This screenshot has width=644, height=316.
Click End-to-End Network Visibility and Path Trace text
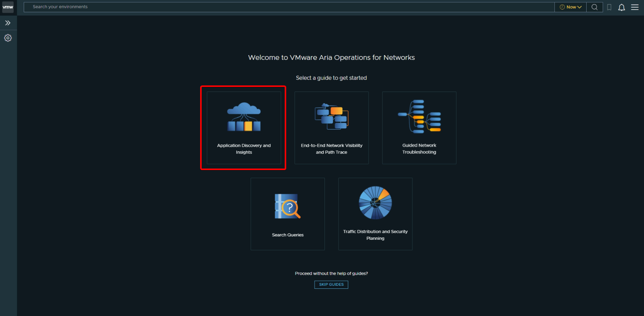click(x=331, y=149)
